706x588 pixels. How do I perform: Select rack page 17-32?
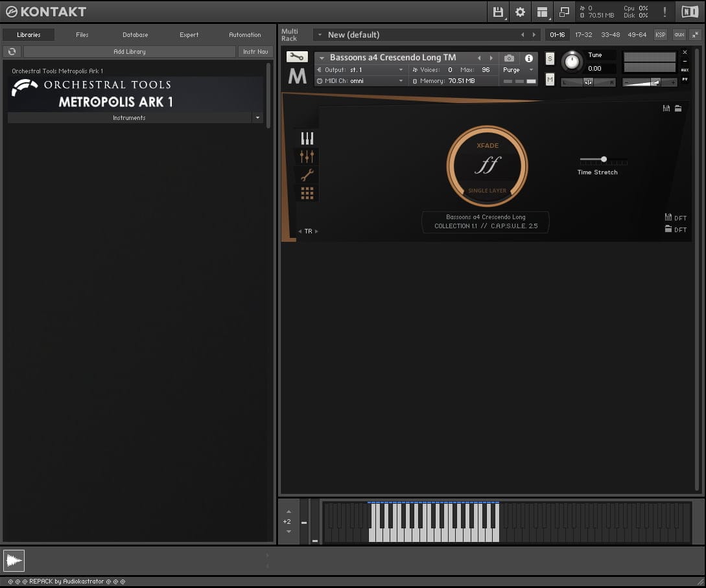[583, 34]
